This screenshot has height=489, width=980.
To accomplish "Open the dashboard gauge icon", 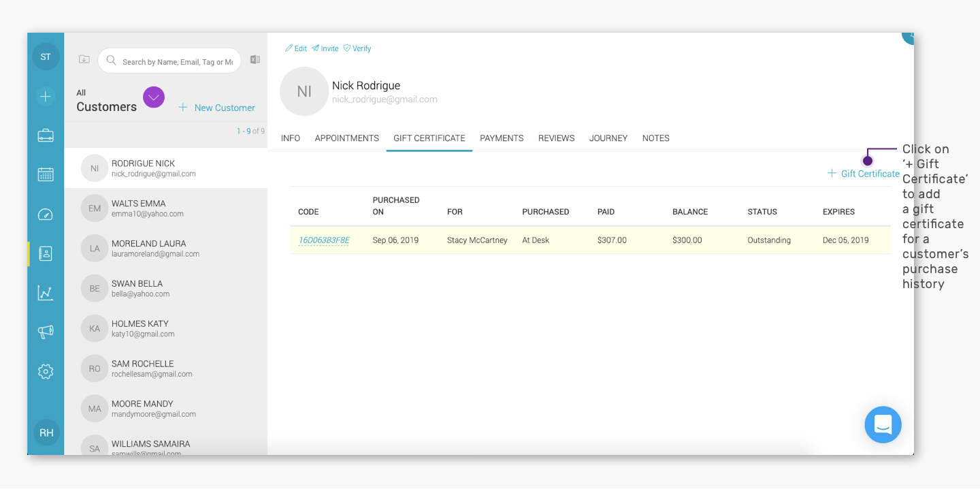I will [46, 215].
